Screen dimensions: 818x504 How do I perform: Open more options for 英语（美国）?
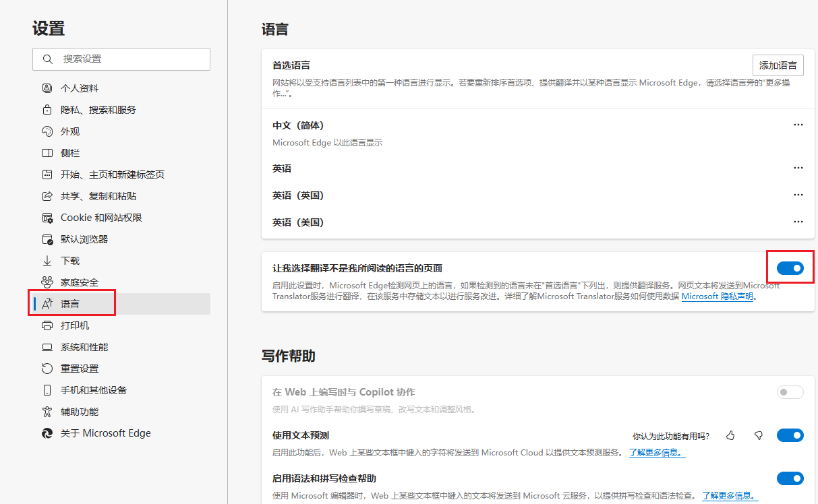pos(798,221)
